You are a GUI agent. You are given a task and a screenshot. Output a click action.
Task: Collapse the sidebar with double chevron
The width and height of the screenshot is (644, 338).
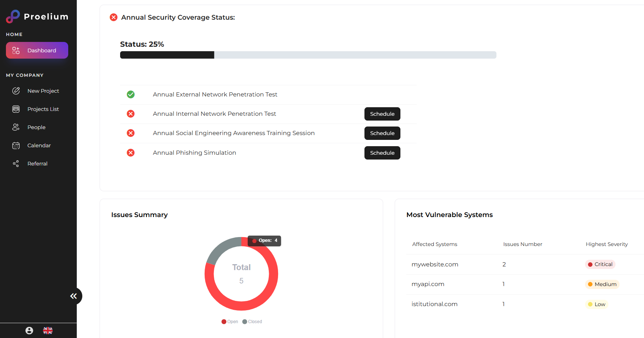pos(74,296)
